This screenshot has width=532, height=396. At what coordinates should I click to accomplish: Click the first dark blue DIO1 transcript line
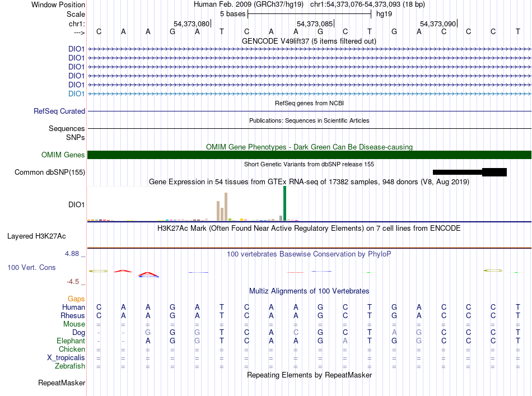tap(309, 49)
